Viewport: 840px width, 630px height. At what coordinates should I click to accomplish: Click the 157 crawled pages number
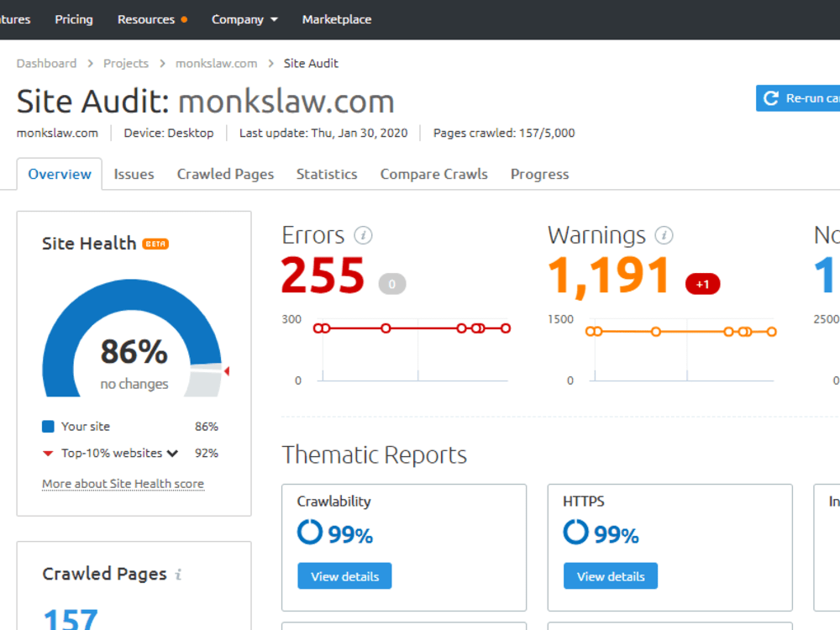[71, 620]
